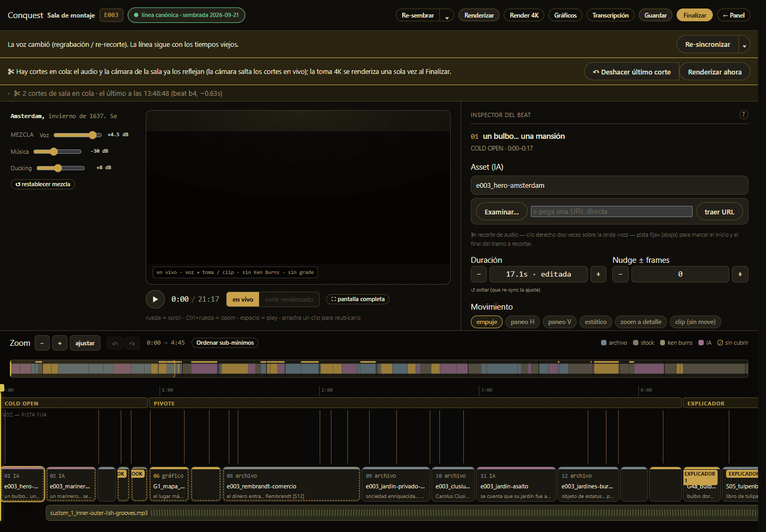Play the preview video
The height and width of the screenshot is (532, 766).
point(155,299)
